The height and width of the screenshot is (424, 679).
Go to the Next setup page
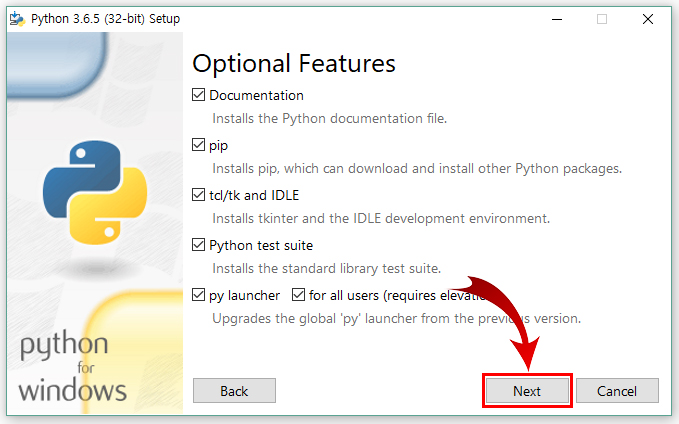pyautogui.click(x=527, y=391)
